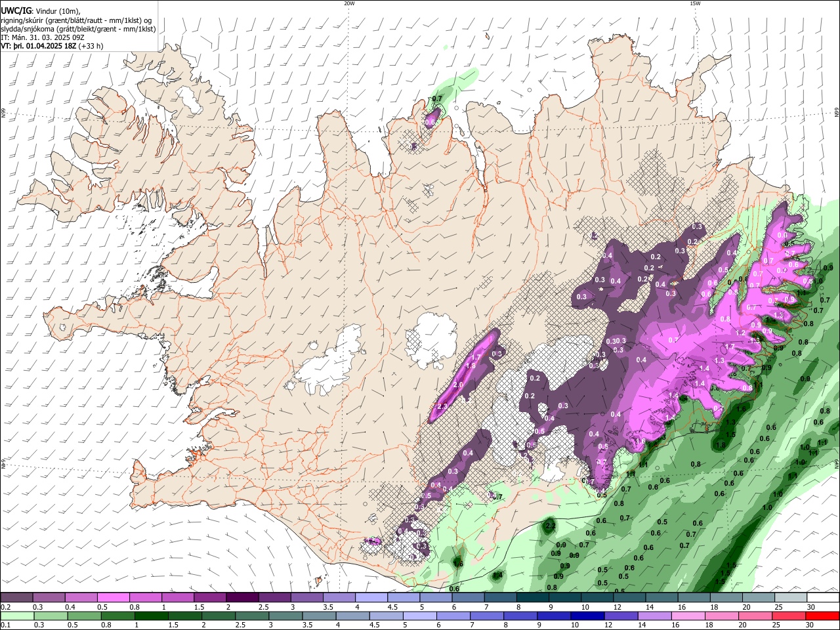Screen dimensions: 840x630
Task: Click the 'rigning/skúrir' legend description line
Action: 76,20
